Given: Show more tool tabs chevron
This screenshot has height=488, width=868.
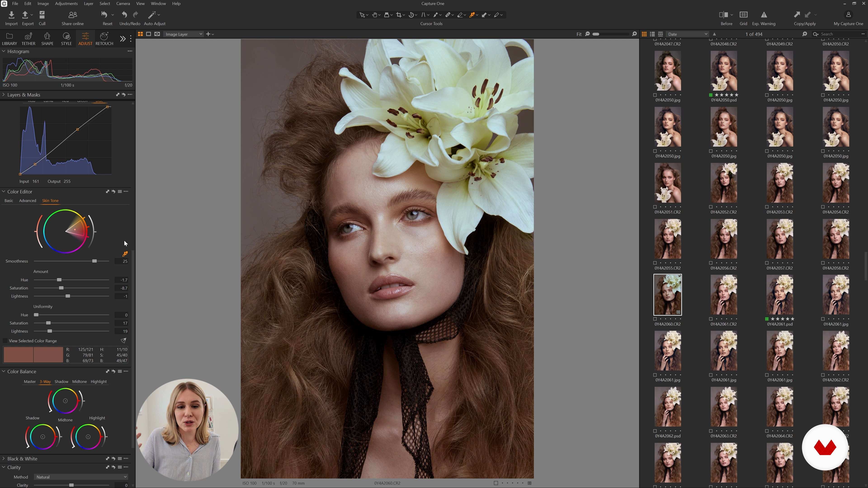Looking at the screenshot, I should pyautogui.click(x=123, y=39).
